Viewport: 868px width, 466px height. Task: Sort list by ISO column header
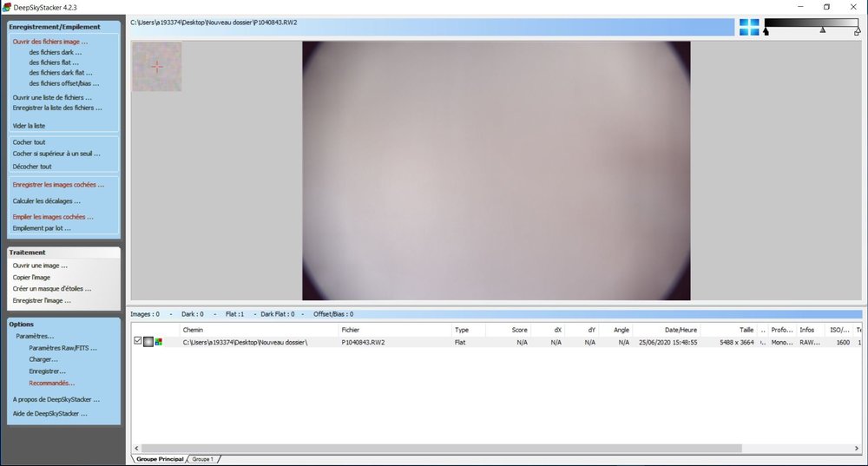(838, 330)
